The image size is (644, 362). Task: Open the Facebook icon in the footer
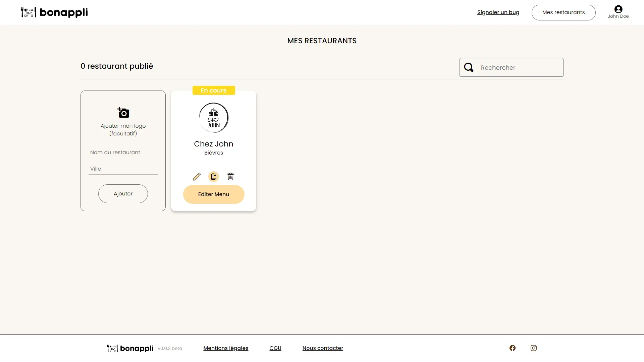[513, 348]
